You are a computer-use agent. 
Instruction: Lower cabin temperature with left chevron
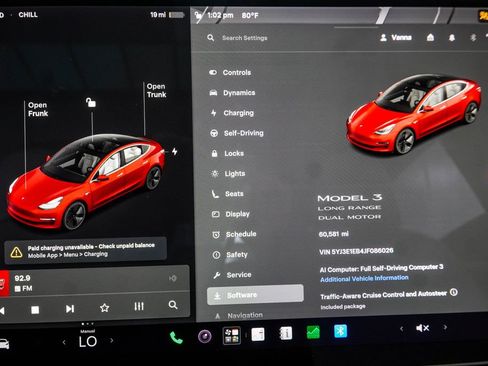[x=64, y=342]
